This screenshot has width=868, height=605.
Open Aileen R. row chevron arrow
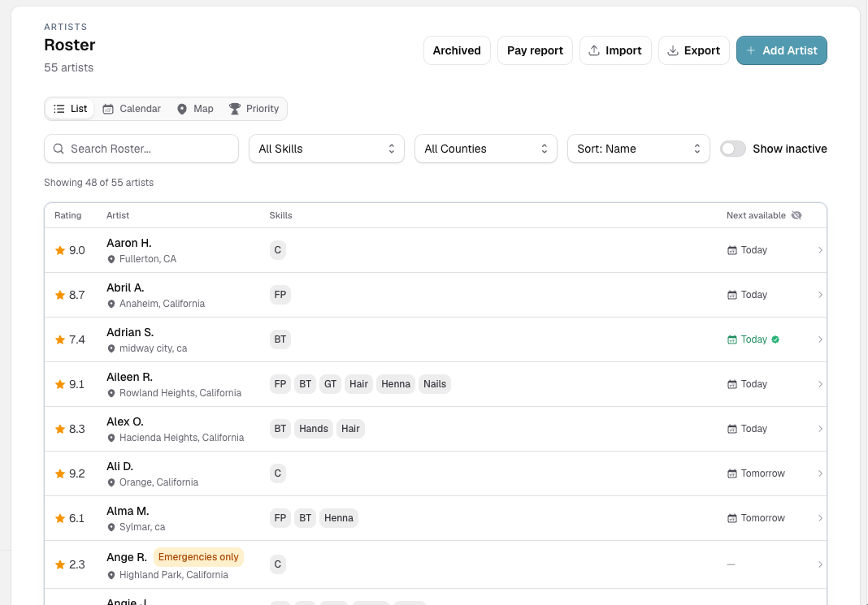(820, 384)
